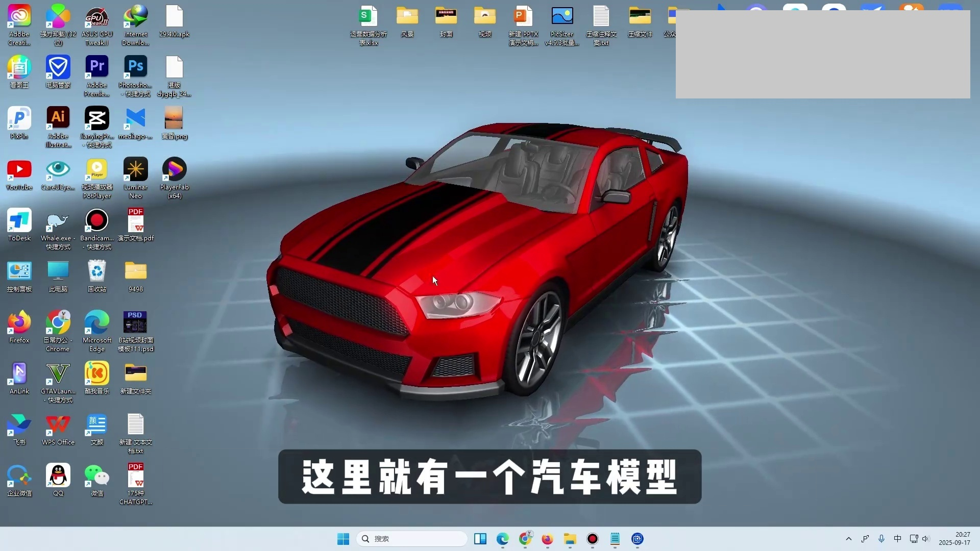This screenshot has width=980, height=551.
Task: Click the taskbar 搜索 search box
Action: tap(411, 539)
